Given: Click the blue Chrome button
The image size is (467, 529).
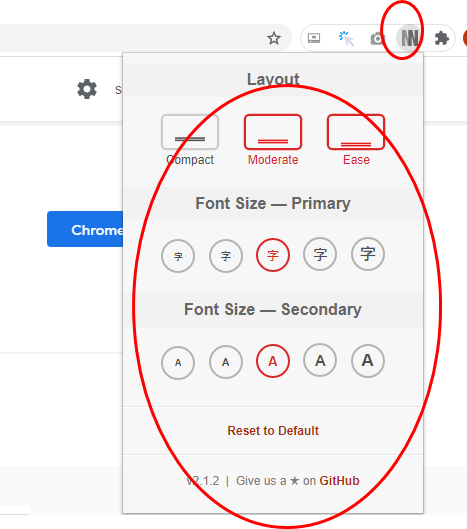Looking at the screenshot, I should [85, 229].
